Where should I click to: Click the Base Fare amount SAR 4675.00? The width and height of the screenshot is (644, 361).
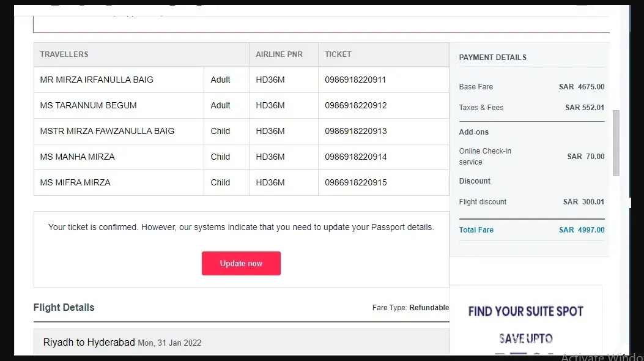tap(581, 87)
